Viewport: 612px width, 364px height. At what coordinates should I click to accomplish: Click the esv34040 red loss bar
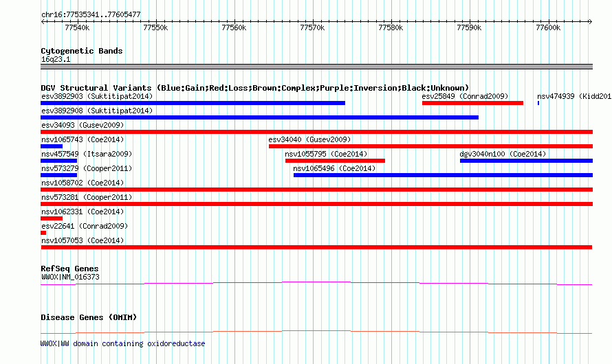430,146
